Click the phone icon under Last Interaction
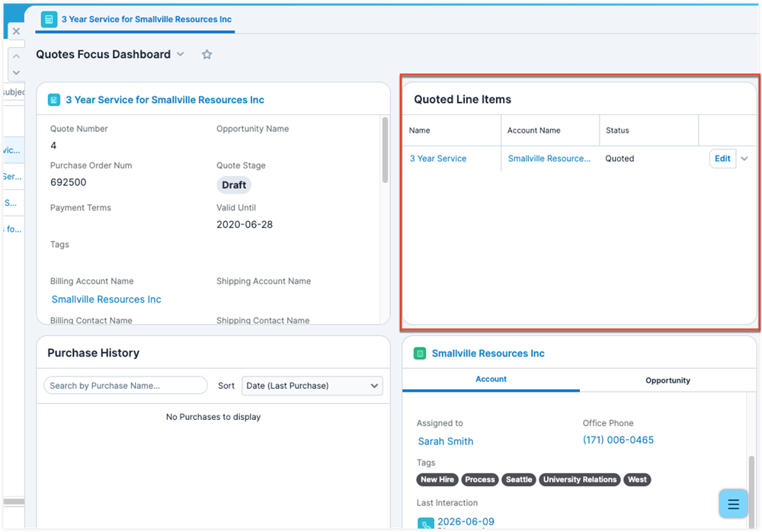The width and height of the screenshot is (762, 532). click(425, 524)
